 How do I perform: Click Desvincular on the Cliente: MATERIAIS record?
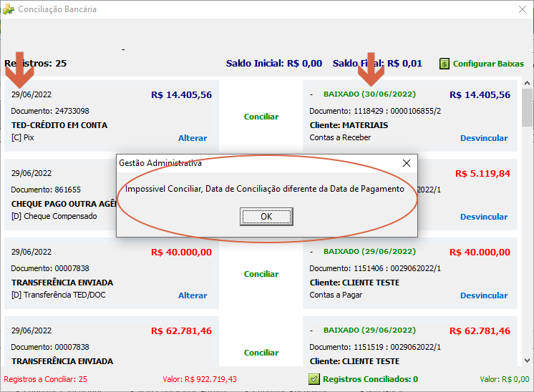(484, 138)
